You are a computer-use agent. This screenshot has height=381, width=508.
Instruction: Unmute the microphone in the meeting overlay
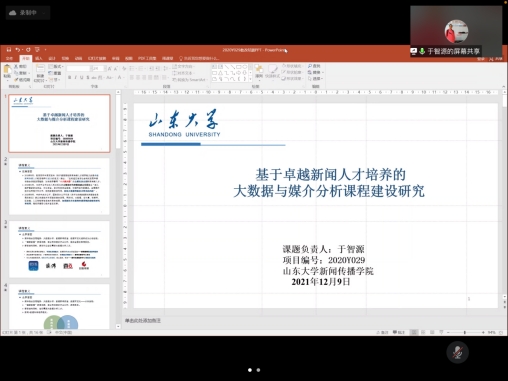point(457,352)
